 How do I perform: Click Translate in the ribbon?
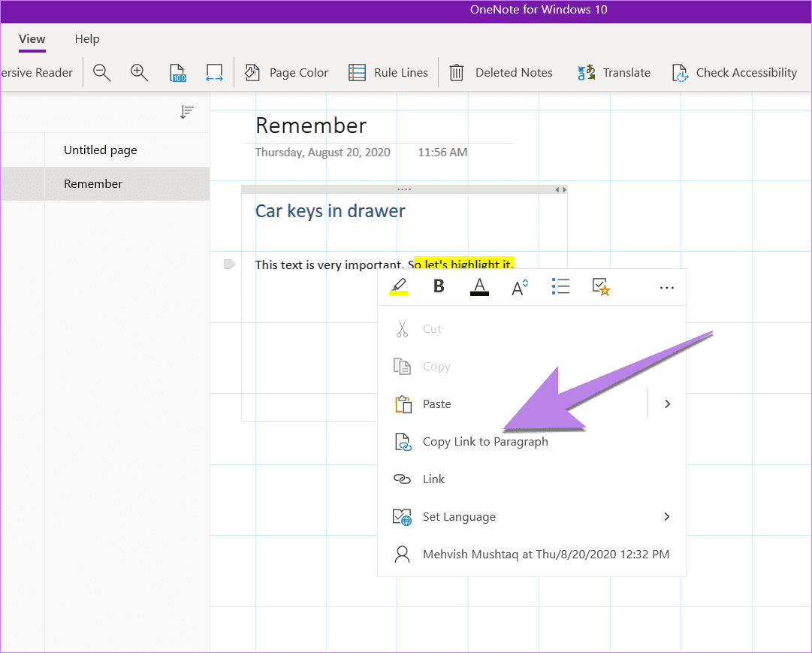[614, 73]
